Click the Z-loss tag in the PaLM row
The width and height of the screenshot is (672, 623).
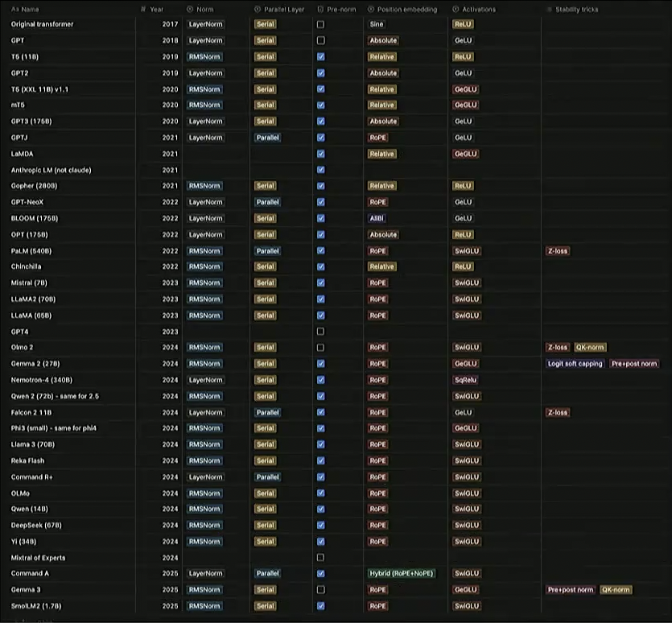point(558,250)
